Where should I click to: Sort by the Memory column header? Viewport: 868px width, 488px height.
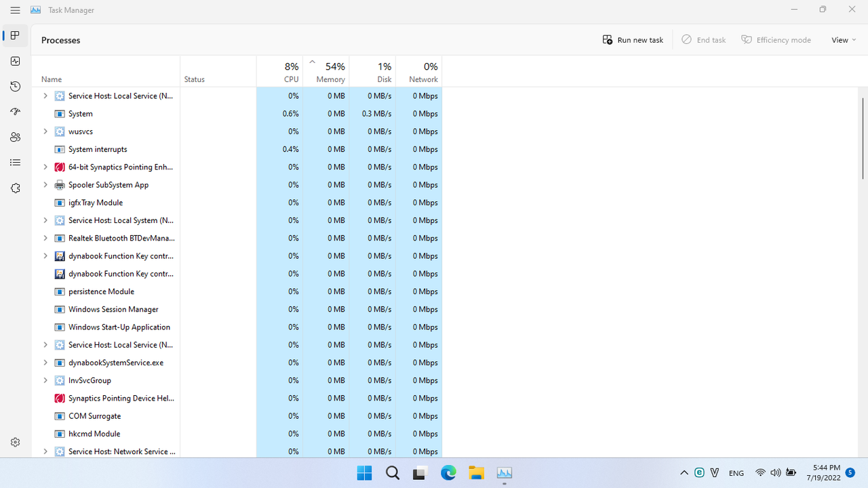point(326,71)
